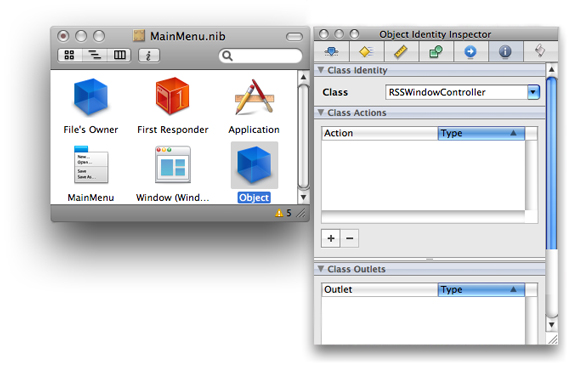Image resolution: width=572 pixels, height=367 pixels.
Task: Open the Connections inspector arrow tab
Action: click(470, 51)
